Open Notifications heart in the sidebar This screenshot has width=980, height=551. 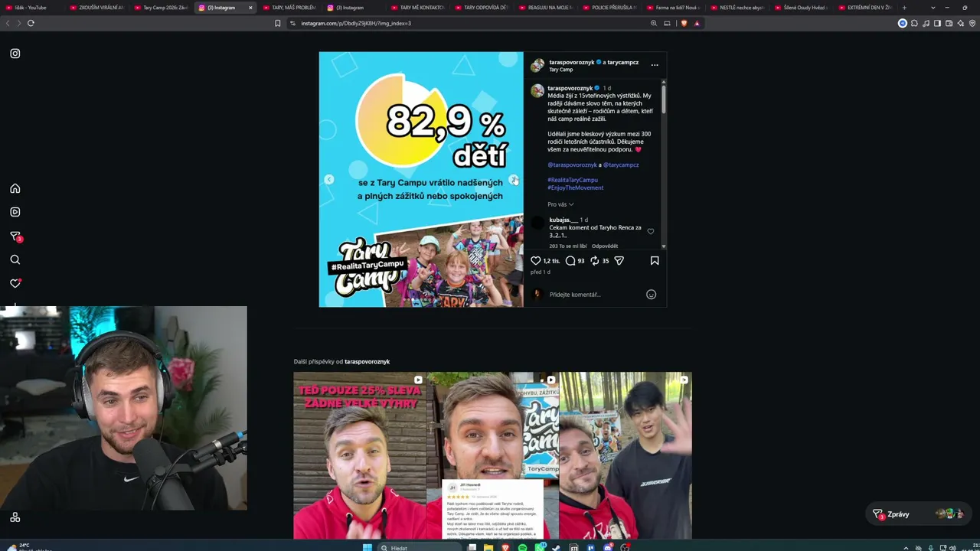point(15,283)
